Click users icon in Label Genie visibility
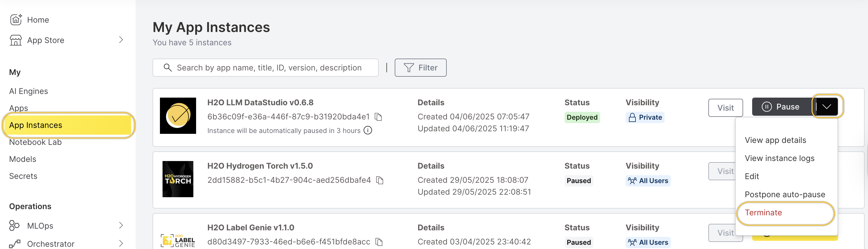Screen dimensions: 868x249 coord(632,242)
